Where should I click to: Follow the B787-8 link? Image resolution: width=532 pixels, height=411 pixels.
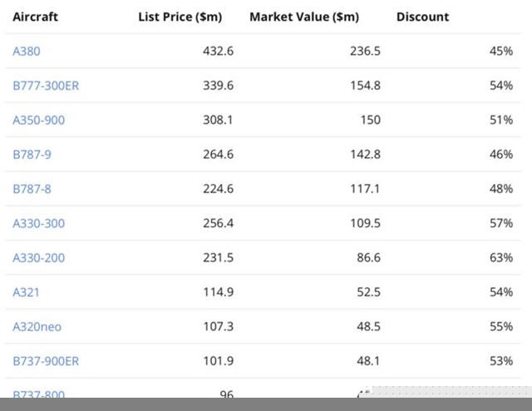pyautogui.click(x=32, y=189)
